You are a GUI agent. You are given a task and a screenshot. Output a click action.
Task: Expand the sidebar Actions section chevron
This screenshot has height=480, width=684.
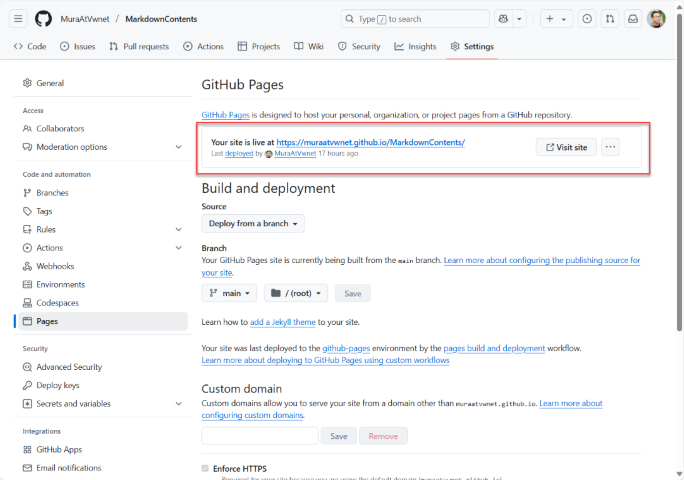click(178, 248)
